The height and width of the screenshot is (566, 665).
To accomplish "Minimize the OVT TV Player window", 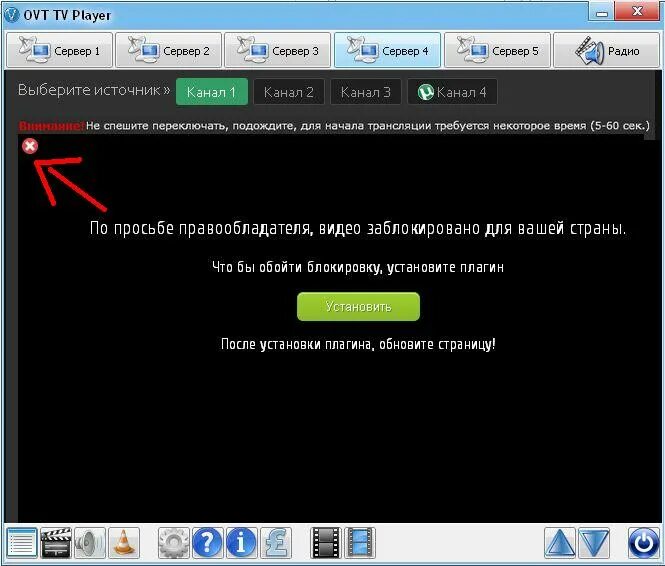I will tap(601, 12).
